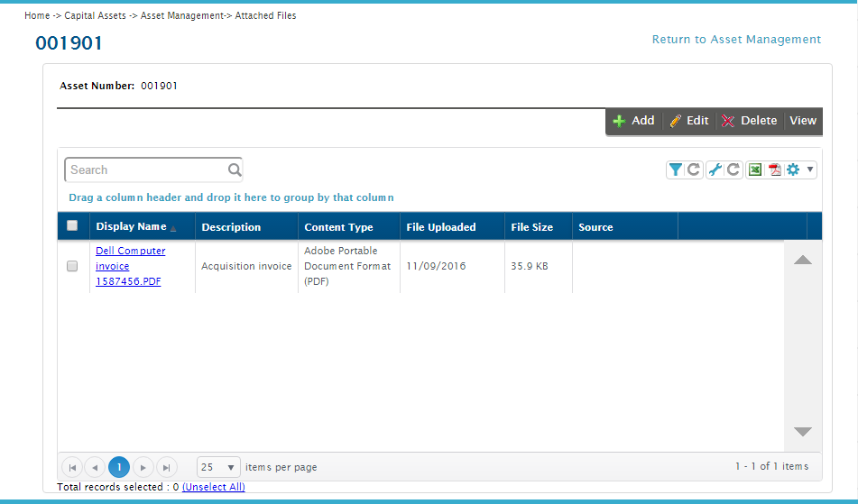Click the Delete button in toolbar
The height and width of the screenshot is (504, 858).
[749, 121]
